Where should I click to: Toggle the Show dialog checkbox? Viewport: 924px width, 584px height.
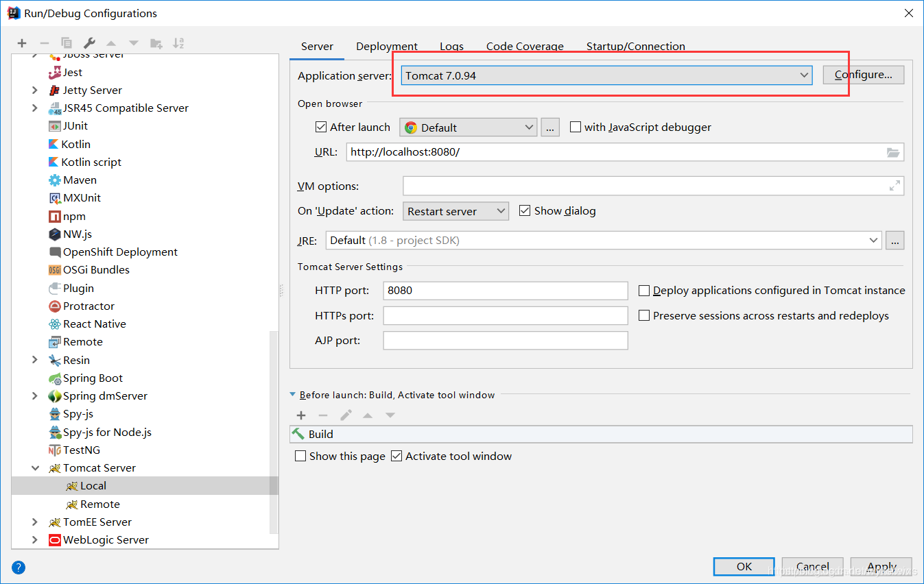click(525, 210)
